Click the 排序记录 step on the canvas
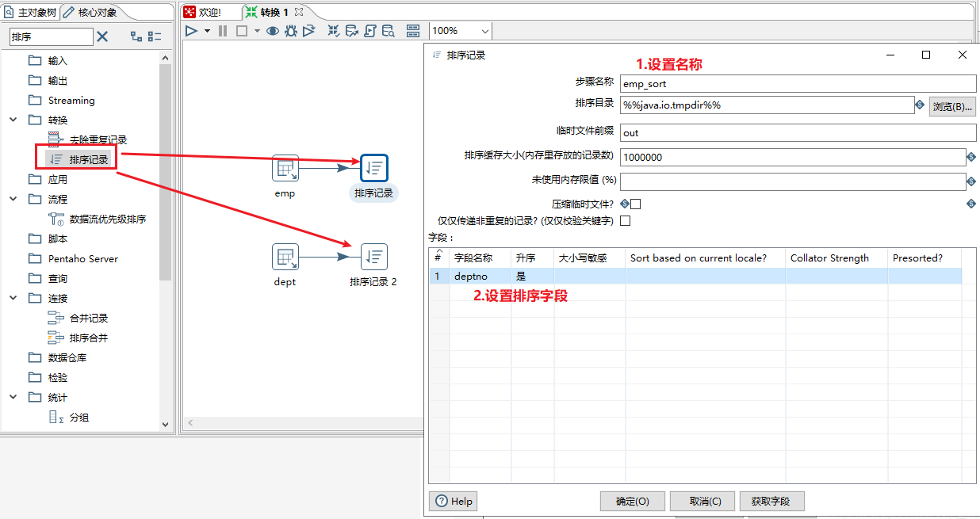This screenshot has height=519, width=980. 374,168
